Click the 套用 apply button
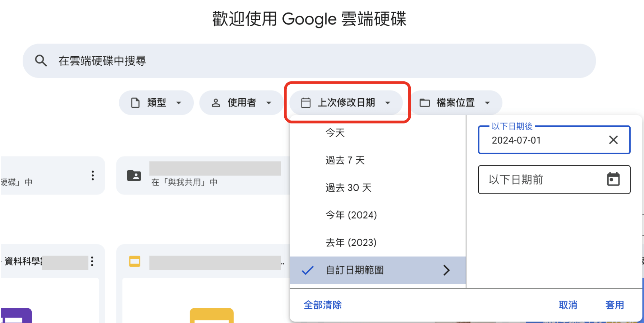 615,305
